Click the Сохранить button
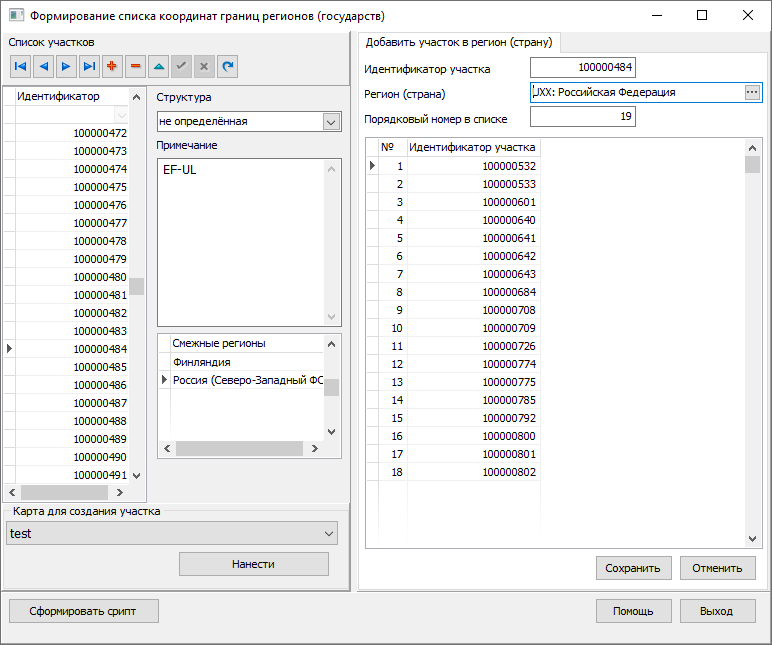The height and width of the screenshot is (645, 772). click(x=633, y=568)
